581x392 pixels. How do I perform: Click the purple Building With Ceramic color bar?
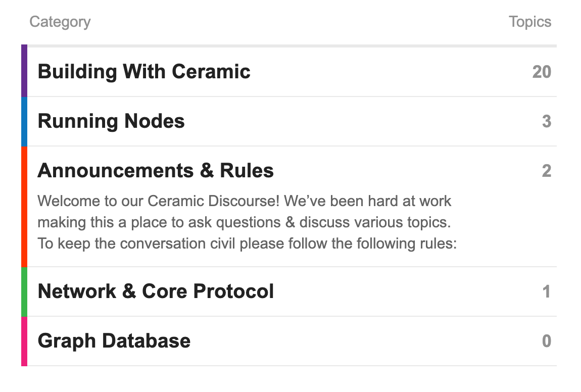pos(24,71)
